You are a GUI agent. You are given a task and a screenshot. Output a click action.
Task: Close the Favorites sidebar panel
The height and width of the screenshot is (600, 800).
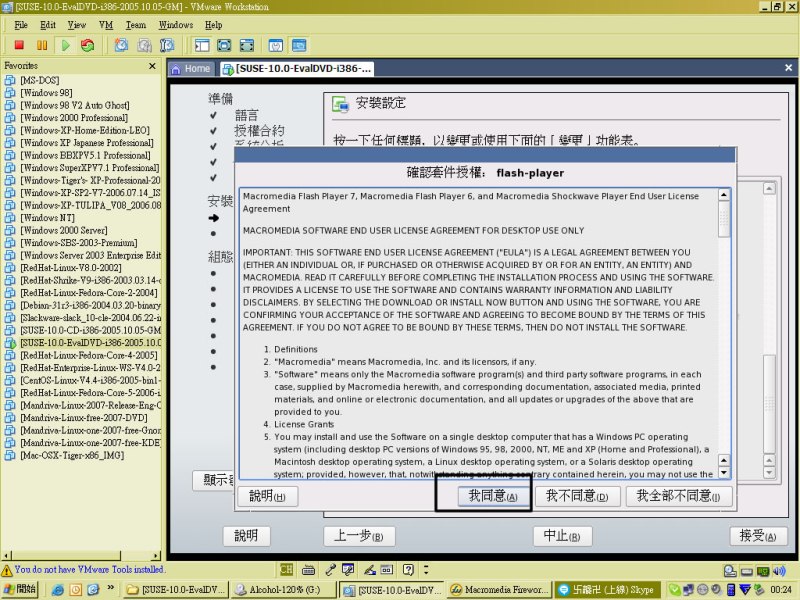click(x=152, y=66)
